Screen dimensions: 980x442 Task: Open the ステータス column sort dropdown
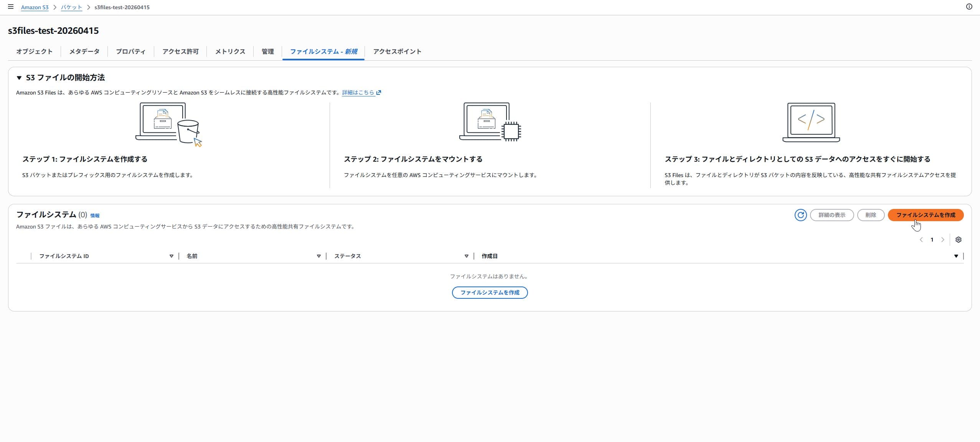pyautogui.click(x=466, y=256)
